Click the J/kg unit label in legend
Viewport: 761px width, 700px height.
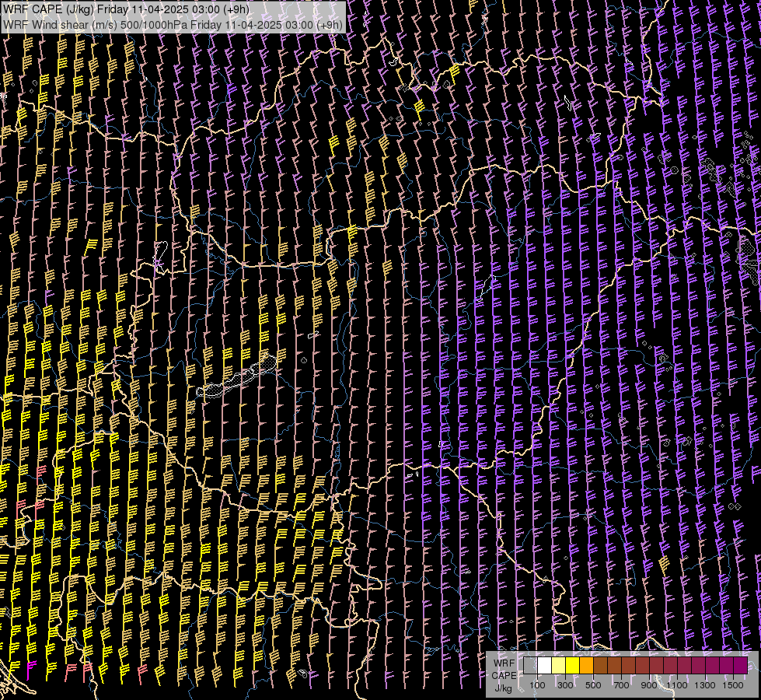(x=503, y=688)
